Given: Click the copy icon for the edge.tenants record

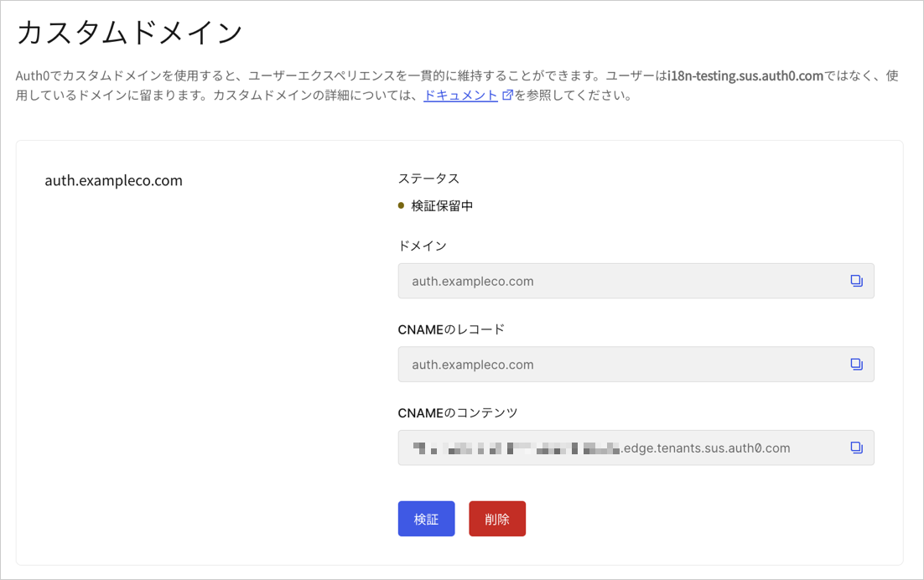Looking at the screenshot, I should [x=856, y=448].
